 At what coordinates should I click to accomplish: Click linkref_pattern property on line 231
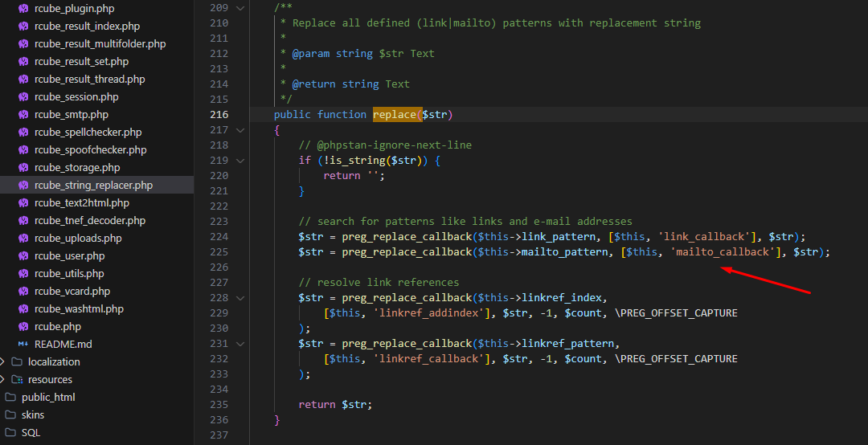tap(568, 344)
